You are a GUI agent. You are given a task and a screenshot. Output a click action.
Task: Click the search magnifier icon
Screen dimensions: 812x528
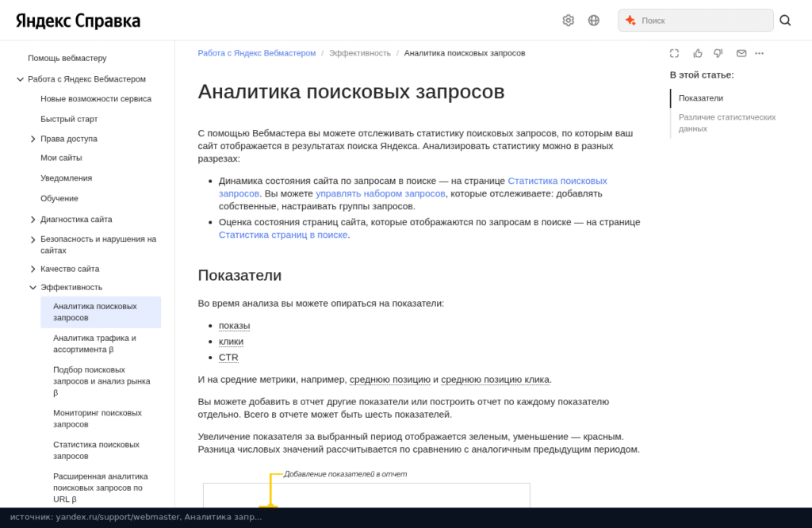(785, 20)
